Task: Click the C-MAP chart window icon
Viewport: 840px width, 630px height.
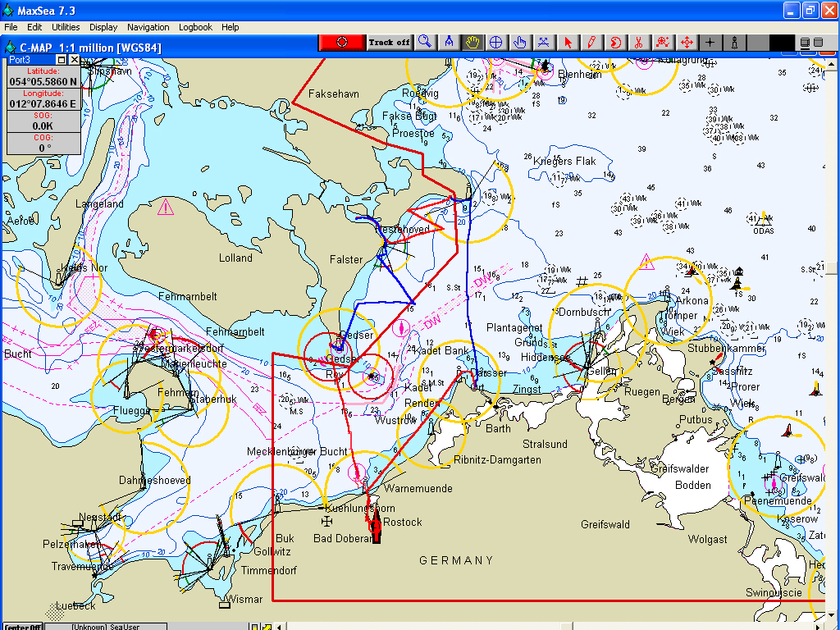Action: click(x=10, y=48)
